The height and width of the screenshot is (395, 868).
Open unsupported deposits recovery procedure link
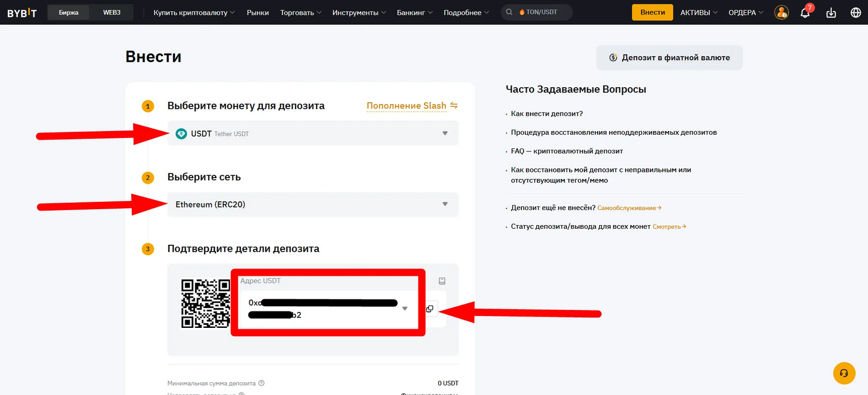click(x=613, y=132)
